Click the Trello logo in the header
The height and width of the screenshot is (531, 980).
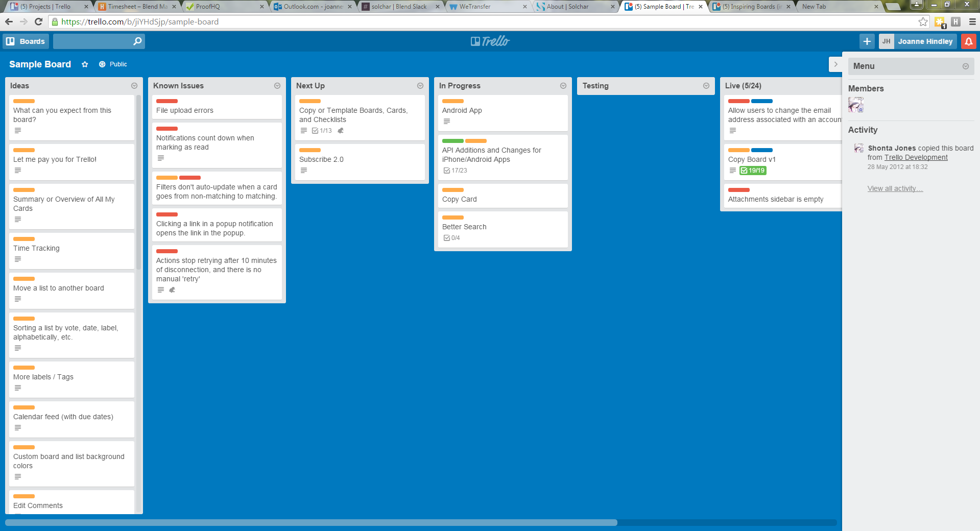[490, 41]
